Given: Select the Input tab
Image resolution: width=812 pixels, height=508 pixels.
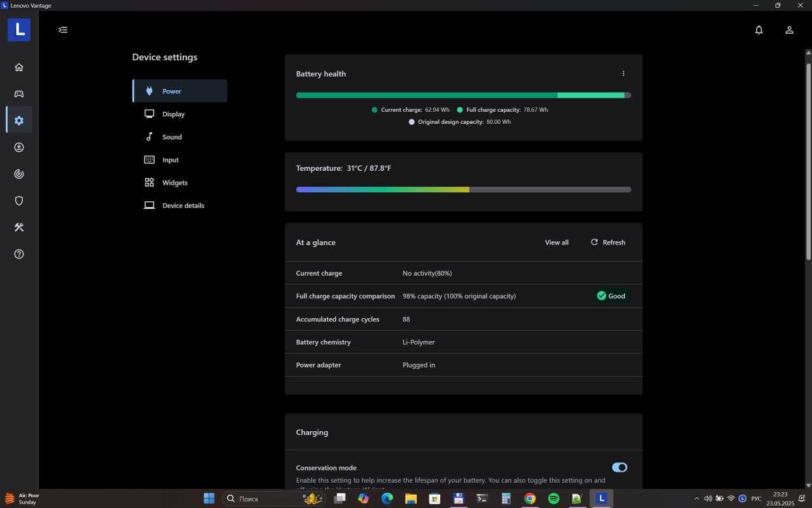Looking at the screenshot, I should 180,160.
